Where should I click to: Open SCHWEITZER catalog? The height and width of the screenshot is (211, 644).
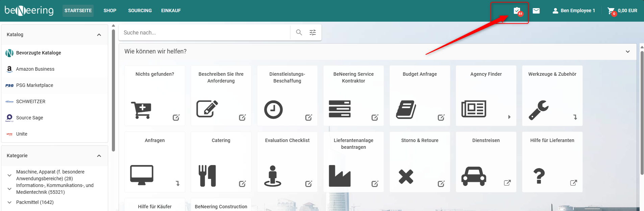(55, 101)
